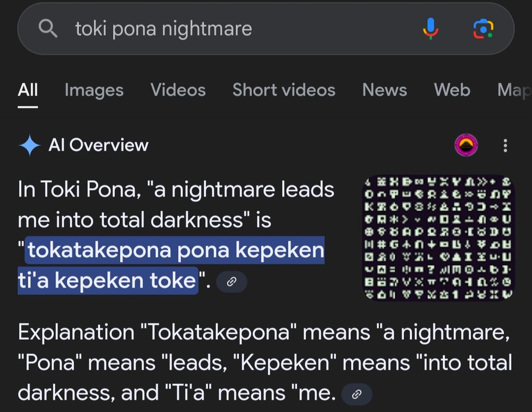532x412 pixels.
Task: Switch to the News tab
Action: [x=385, y=90]
